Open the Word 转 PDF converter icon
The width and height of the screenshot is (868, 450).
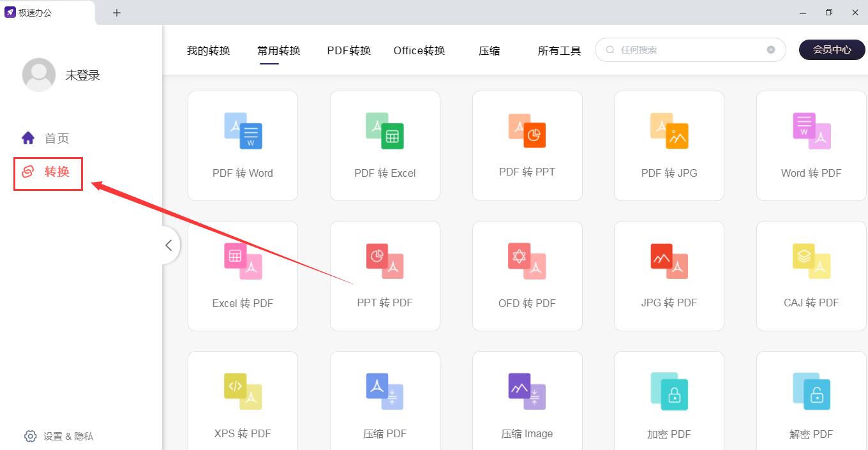[811, 131]
